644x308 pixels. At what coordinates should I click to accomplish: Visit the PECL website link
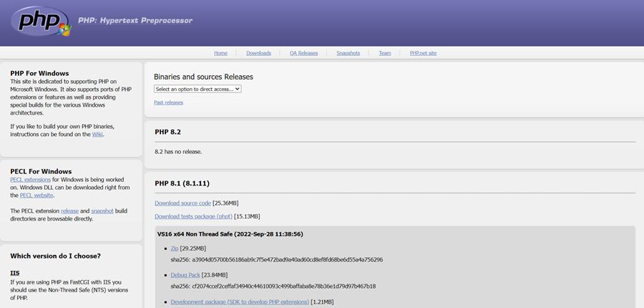tap(36, 195)
